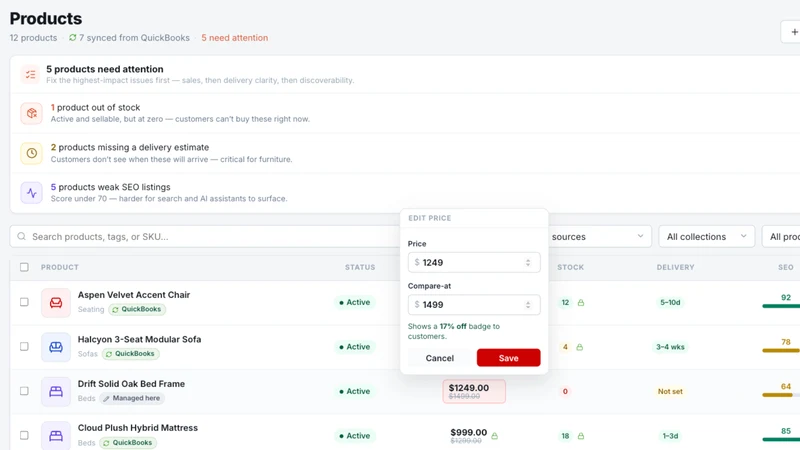
Task: Click the Drift Solid Oak Bed Frame bed icon
Action: [x=56, y=391]
